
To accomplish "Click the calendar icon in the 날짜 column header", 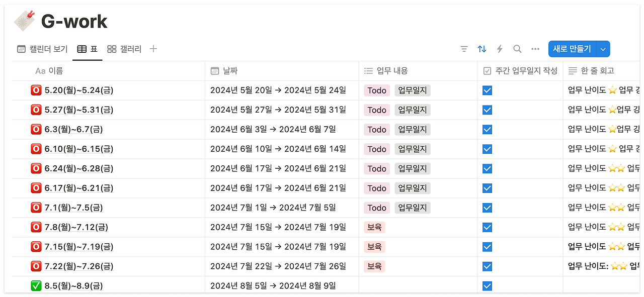I will (x=213, y=71).
